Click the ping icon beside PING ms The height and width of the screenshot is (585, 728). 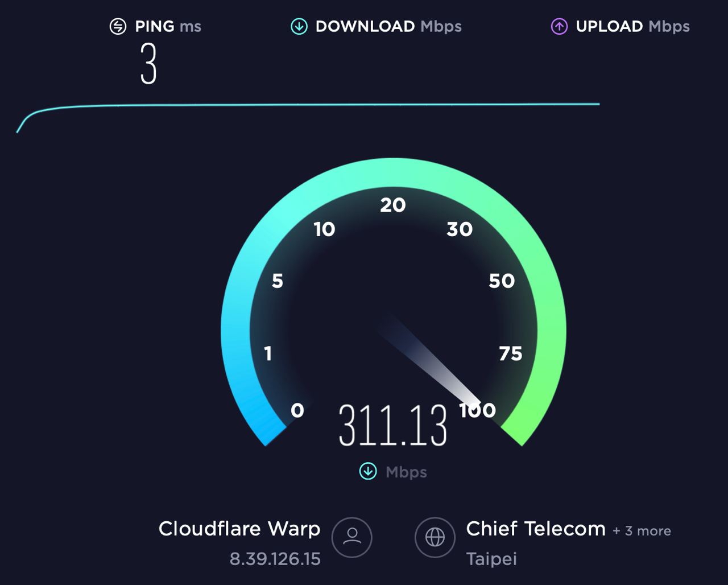pyautogui.click(x=118, y=26)
